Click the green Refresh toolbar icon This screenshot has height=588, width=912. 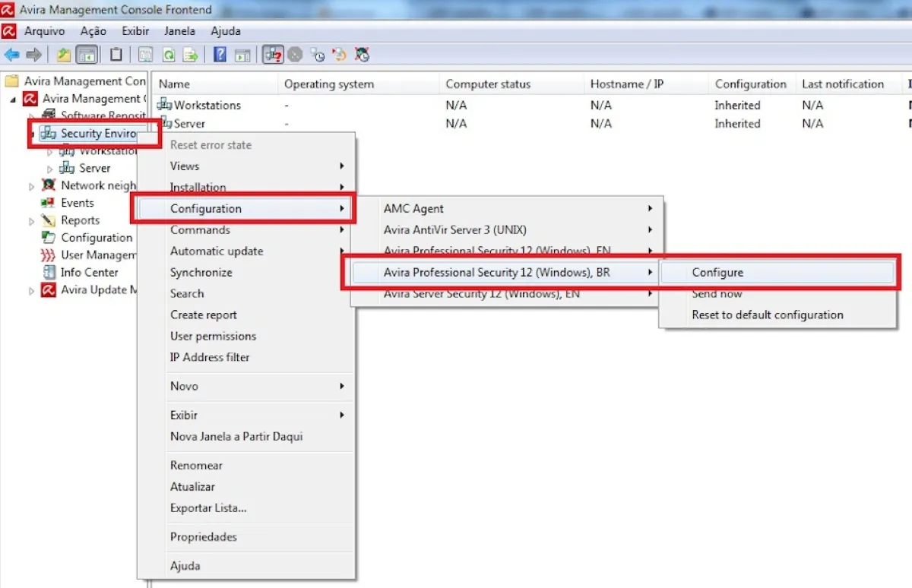pyautogui.click(x=168, y=55)
